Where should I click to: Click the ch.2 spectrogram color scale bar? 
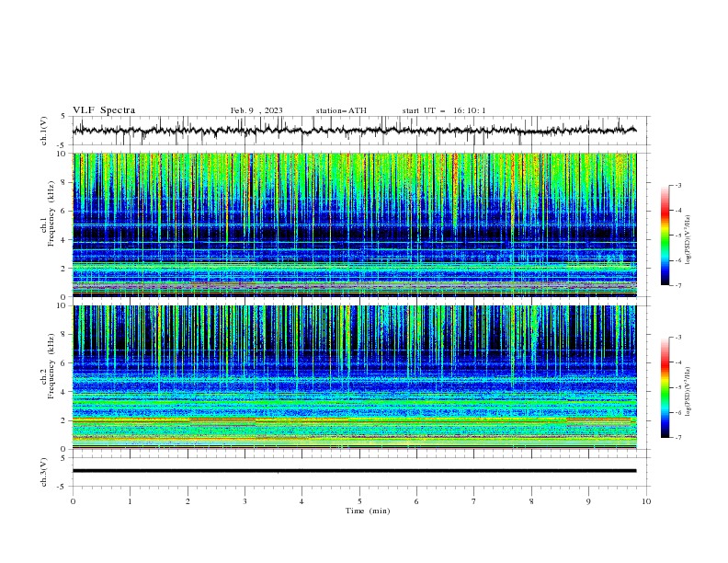point(665,387)
